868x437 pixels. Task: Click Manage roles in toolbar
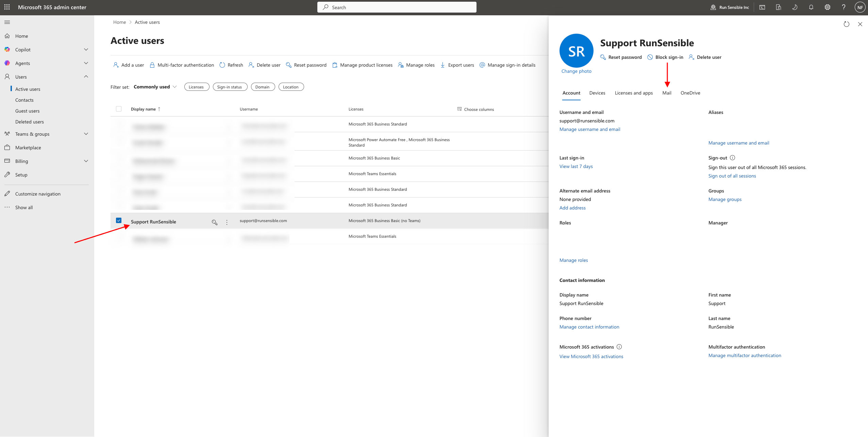[416, 65]
